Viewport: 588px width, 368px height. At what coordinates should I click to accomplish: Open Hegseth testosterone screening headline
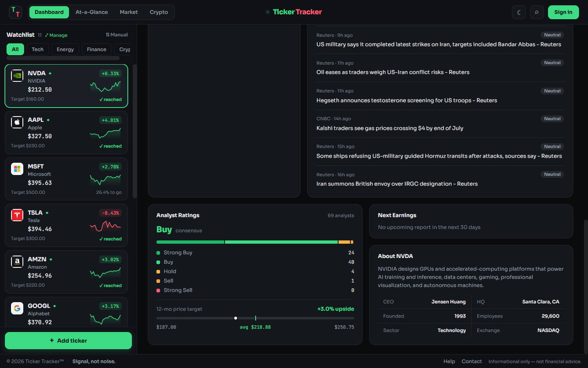407,101
